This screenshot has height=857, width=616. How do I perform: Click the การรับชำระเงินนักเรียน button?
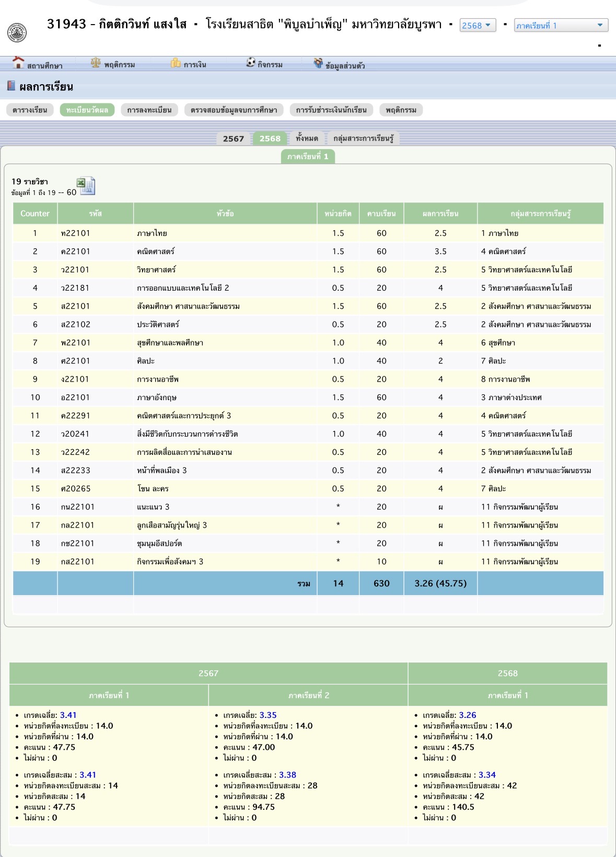(x=331, y=110)
